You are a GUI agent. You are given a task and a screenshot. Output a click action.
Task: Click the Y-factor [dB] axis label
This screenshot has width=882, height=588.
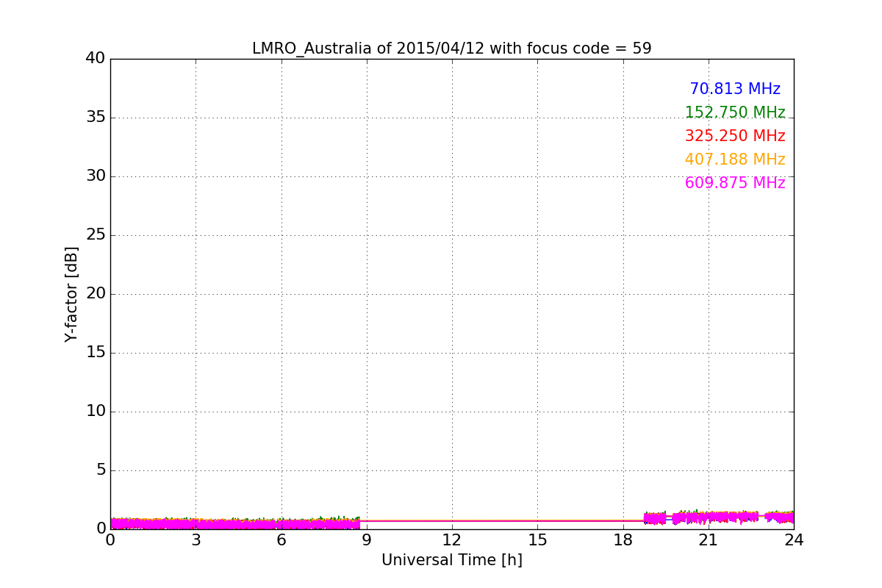(71, 294)
